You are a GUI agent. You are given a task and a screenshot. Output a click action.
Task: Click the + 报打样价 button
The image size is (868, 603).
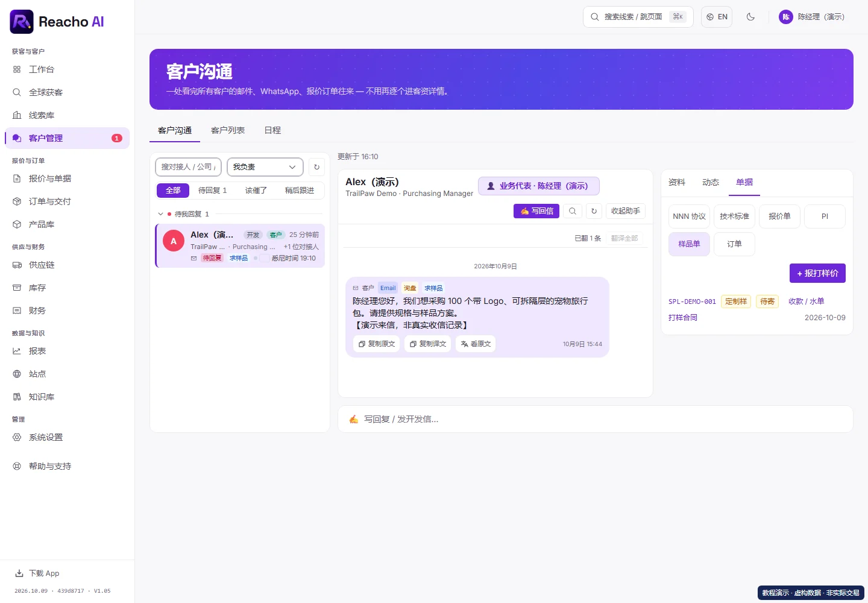pyautogui.click(x=817, y=273)
